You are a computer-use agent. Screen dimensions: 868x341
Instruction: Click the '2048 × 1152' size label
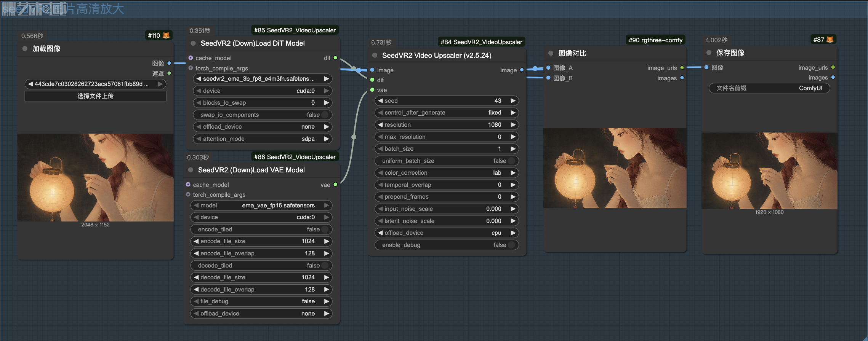pyautogui.click(x=95, y=225)
